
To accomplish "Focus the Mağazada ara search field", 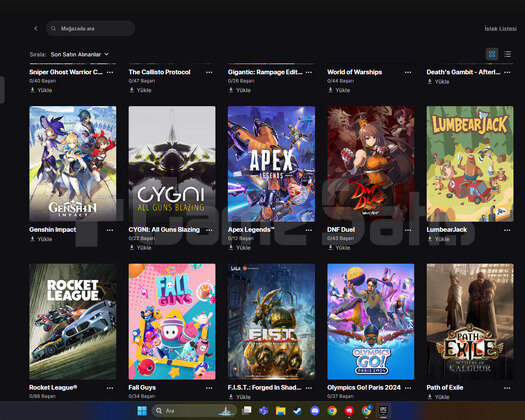I will [x=90, y=28].
